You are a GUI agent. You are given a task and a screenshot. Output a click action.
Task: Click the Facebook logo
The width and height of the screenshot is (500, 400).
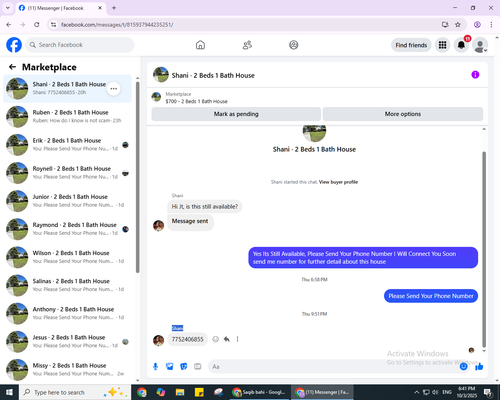14,45
